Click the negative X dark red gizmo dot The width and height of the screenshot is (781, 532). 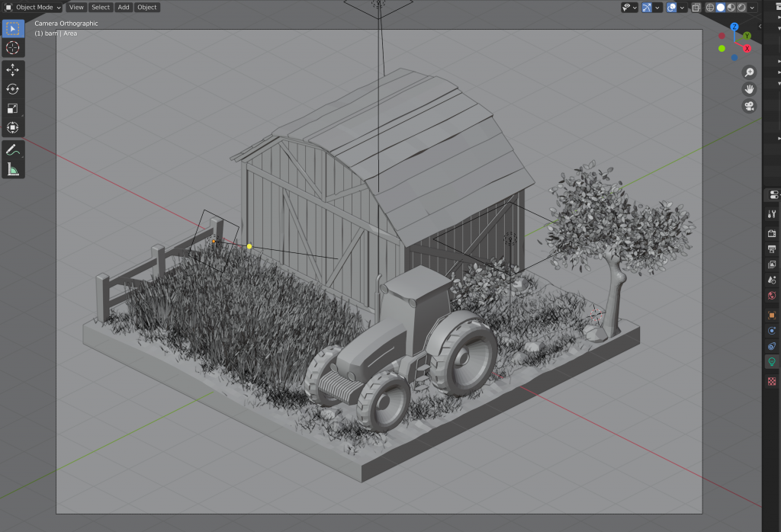click(x=722, y=36)
